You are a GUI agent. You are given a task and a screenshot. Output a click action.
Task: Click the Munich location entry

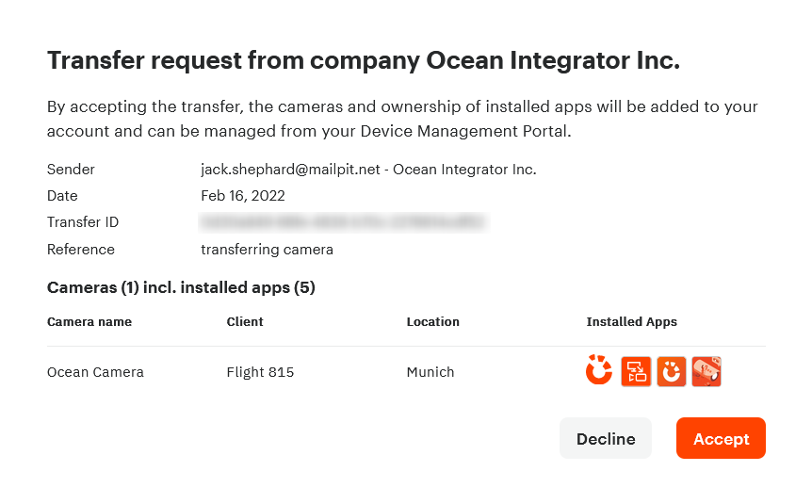pyautogui.click(x=430, y=372)
